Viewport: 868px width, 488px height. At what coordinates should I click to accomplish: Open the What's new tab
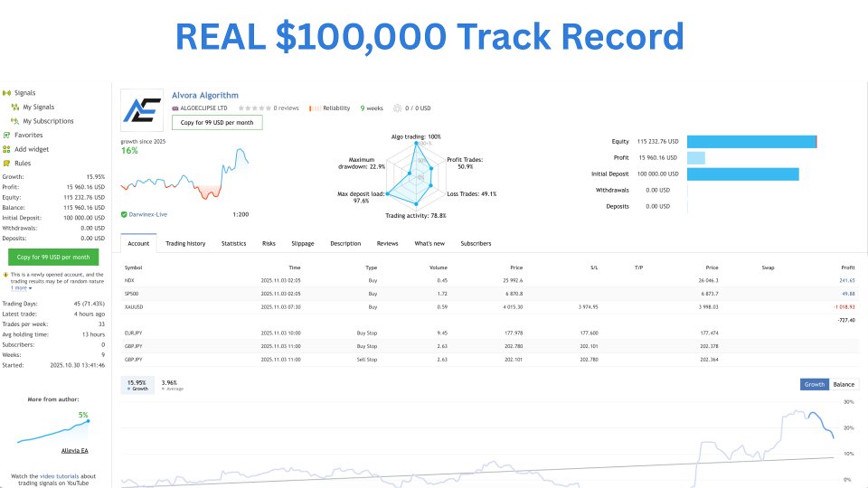[429, 243]
